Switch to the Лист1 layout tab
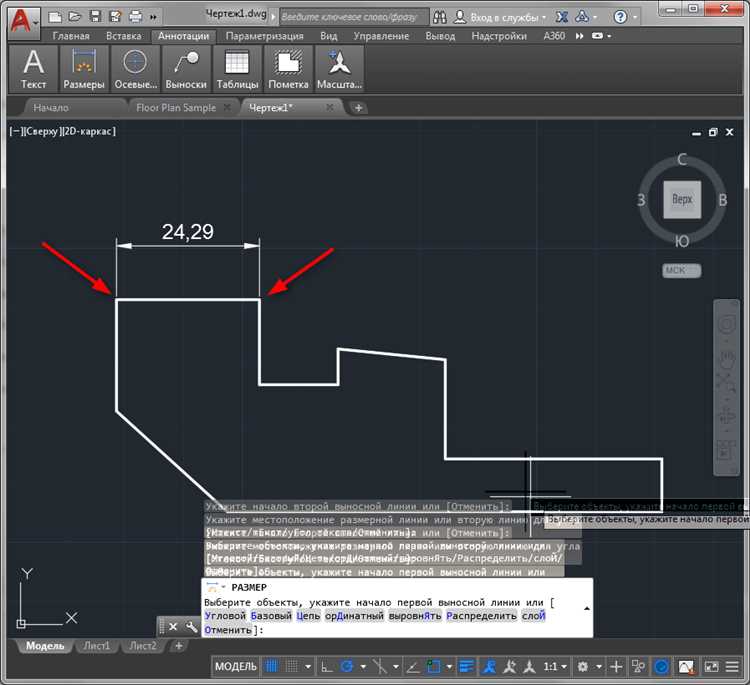Screen dimensions: 750x685 [97, 646]
